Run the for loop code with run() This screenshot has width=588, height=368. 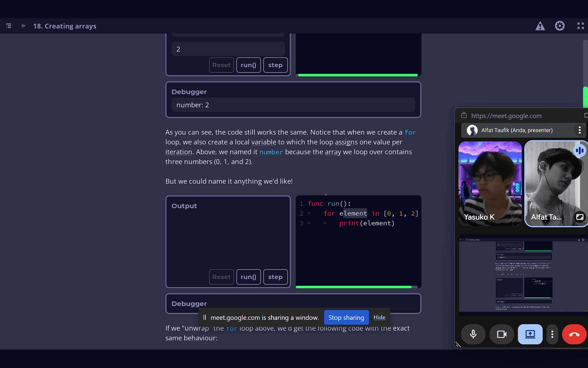click(248, 277)
